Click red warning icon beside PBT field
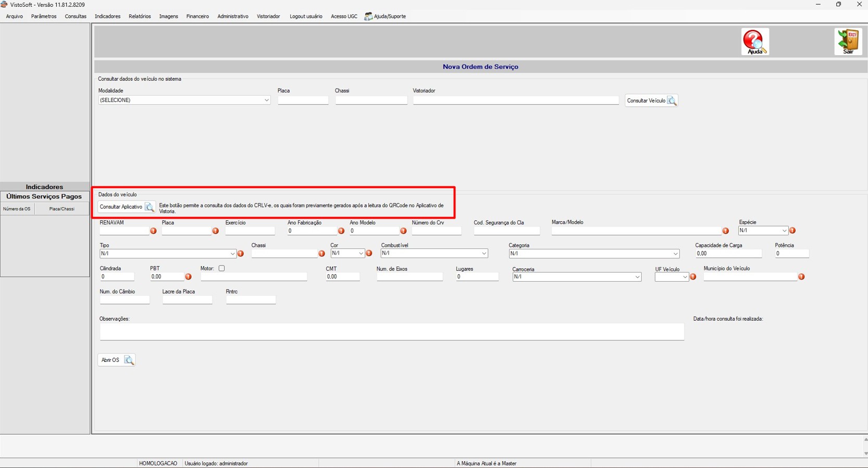 click(188, 277)
